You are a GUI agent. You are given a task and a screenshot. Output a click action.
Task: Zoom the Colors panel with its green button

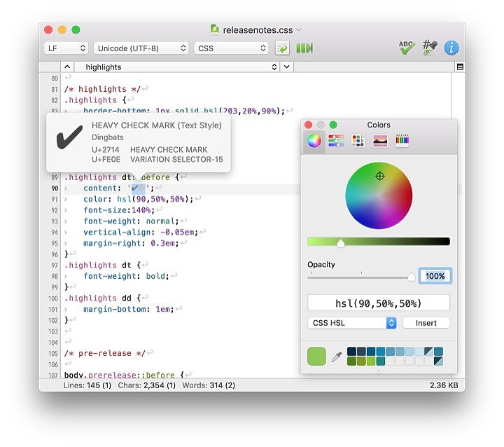(x=333, y=125)
